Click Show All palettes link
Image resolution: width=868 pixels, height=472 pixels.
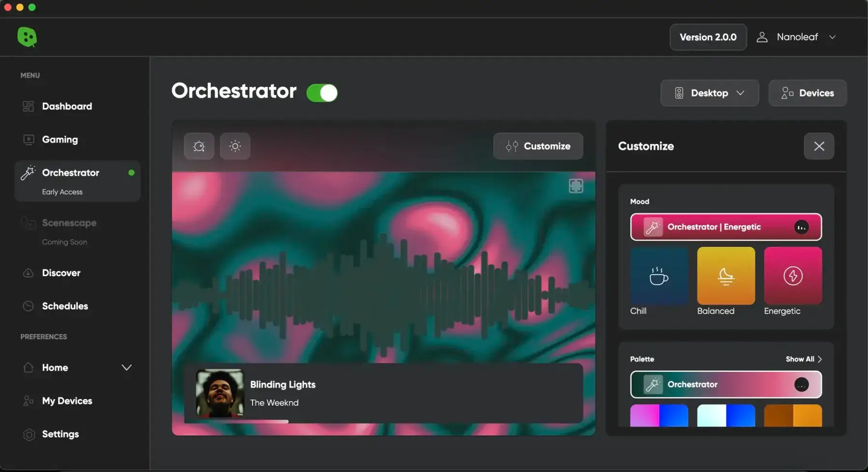[x=803, y=359]
